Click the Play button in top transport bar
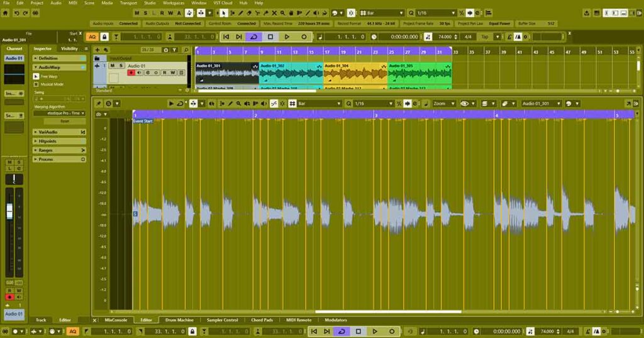Screen dimensions: 644x338 coord(287,37)
